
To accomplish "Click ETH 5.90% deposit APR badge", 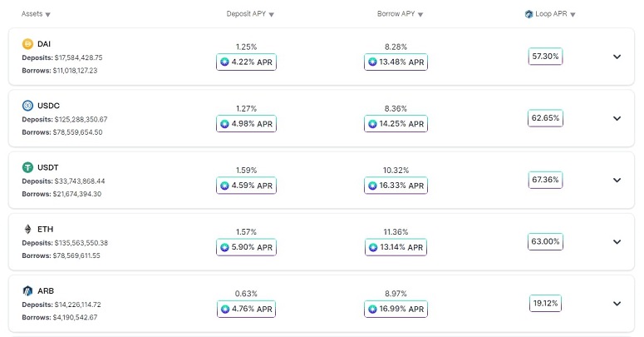I will (x=247, y=247).
